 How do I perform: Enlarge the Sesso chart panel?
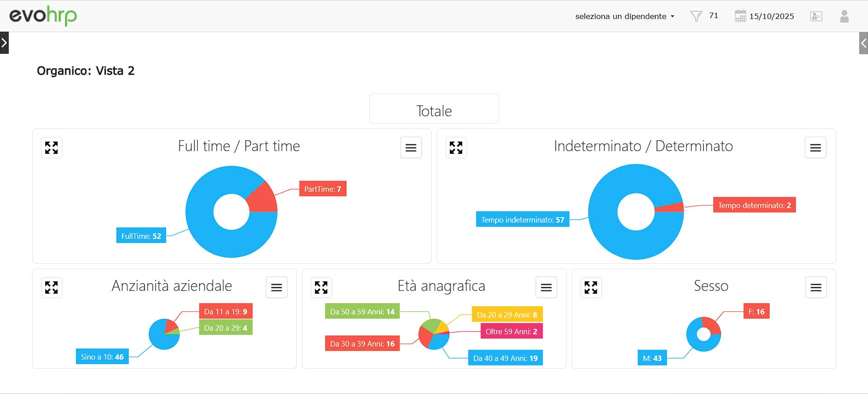tap(591, 287)
